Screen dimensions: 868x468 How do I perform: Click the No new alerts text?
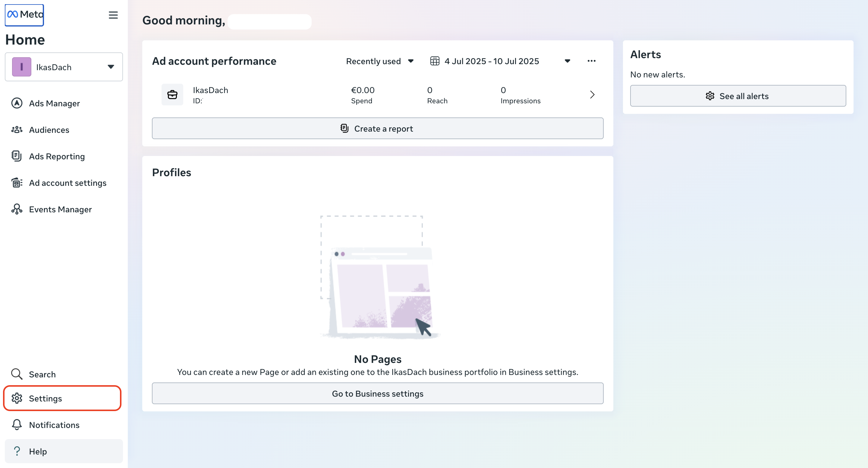click(657, 74)
